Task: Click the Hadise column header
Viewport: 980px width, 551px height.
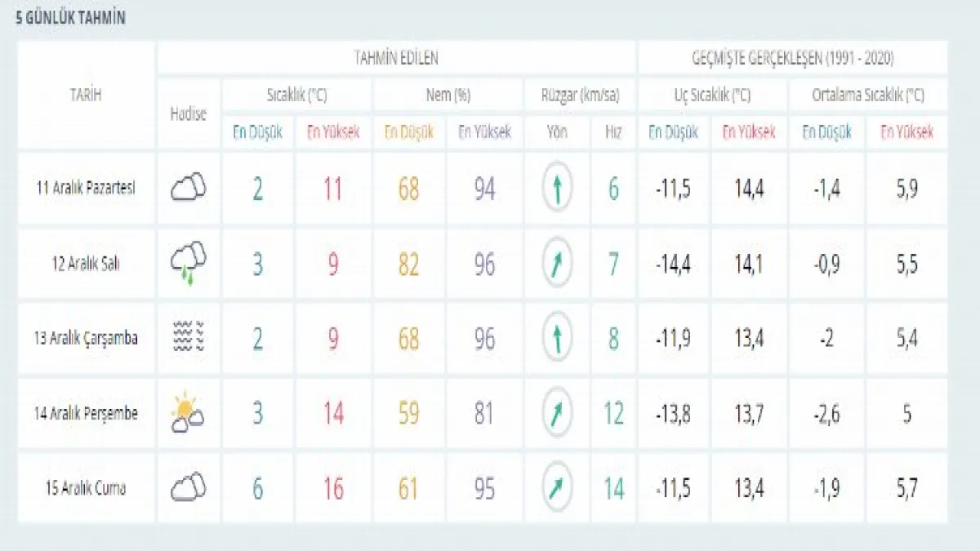Action: point(189,113)
